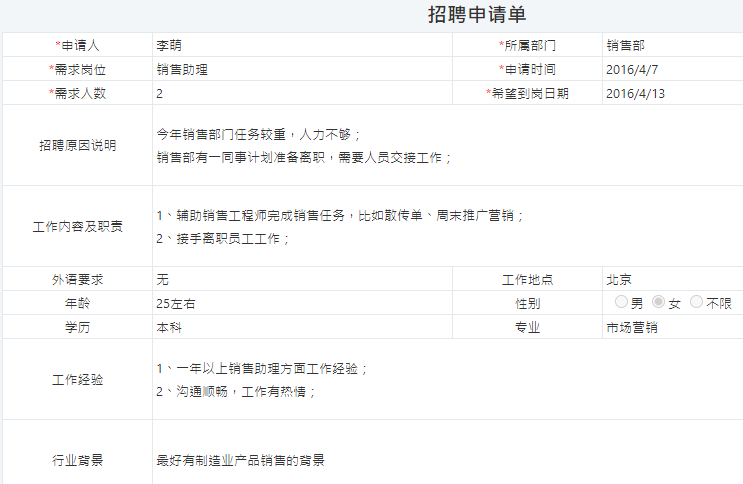Select the 男 gender radio button

[x=622, y=302]
